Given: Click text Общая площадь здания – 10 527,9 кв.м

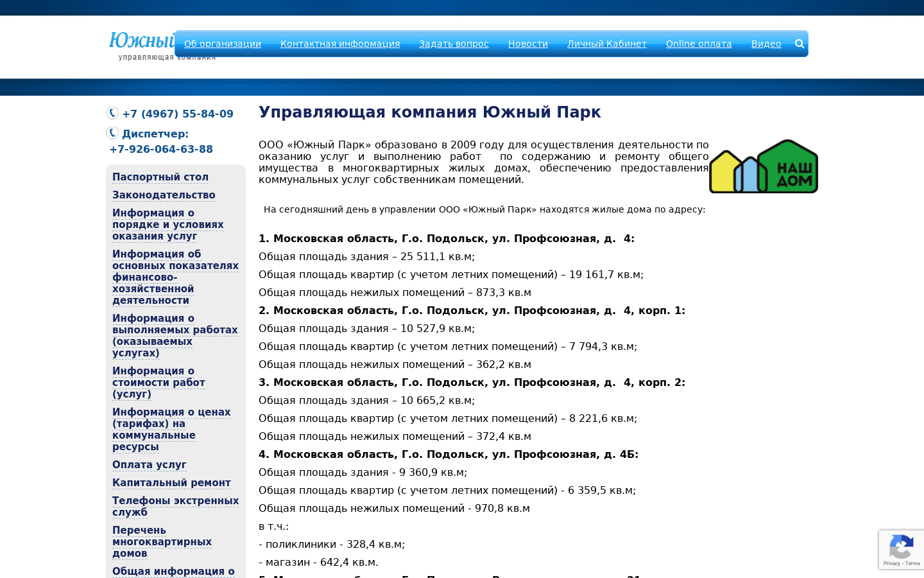Looking at the screenshot, I should pos(366,329).
